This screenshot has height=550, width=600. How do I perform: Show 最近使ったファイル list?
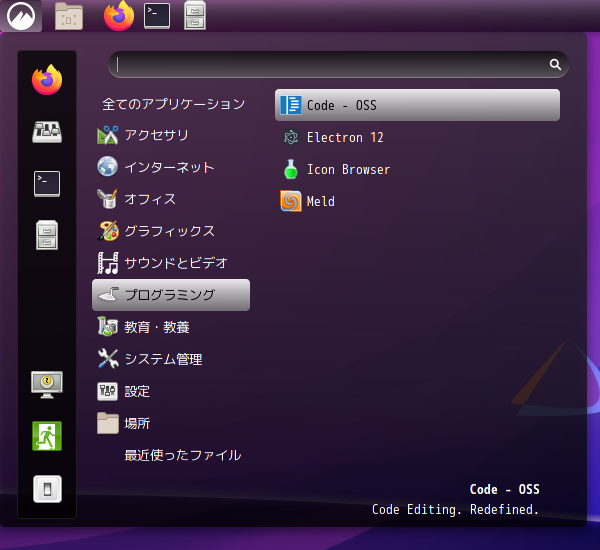(x=171, y=455)
